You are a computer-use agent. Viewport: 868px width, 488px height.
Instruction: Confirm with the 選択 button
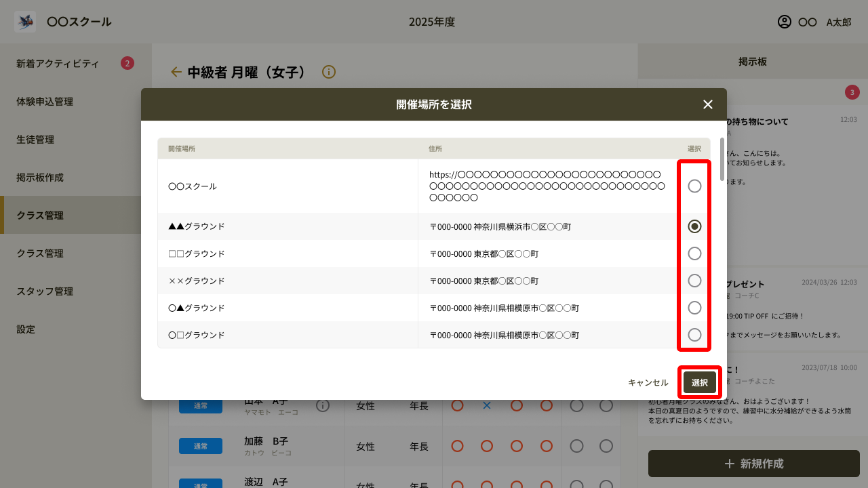click(x=699, y=383)
